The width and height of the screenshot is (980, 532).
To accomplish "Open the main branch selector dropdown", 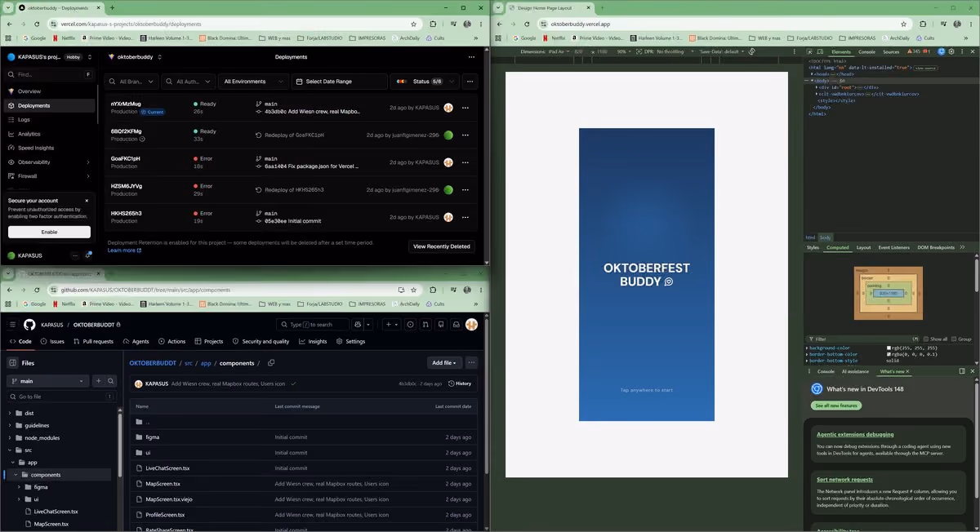I will click(47, 380).
